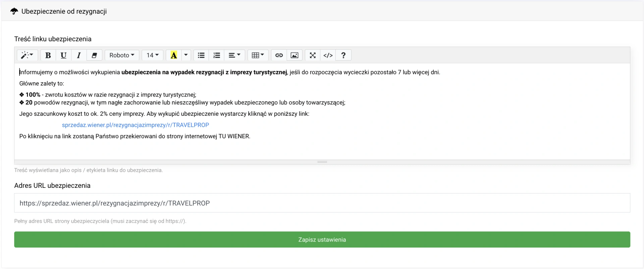Screen dimensions: 644x269
Task: Insert an unordered bullet list
Action: (201, 55)
